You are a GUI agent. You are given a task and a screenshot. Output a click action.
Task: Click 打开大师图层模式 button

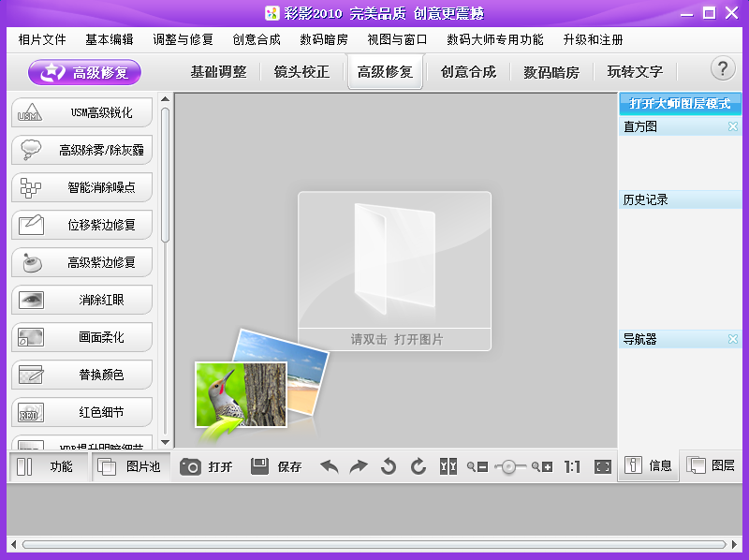pos(680,103)
